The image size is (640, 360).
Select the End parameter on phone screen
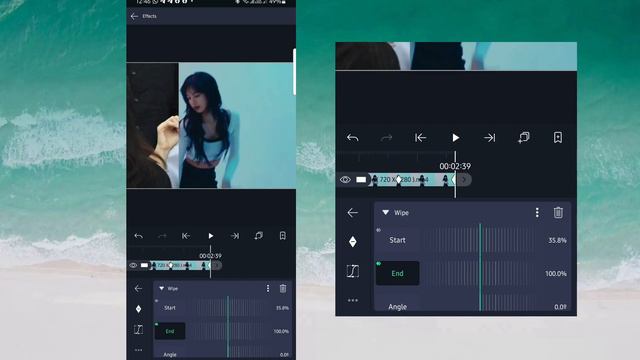click(x=170, y=331)
